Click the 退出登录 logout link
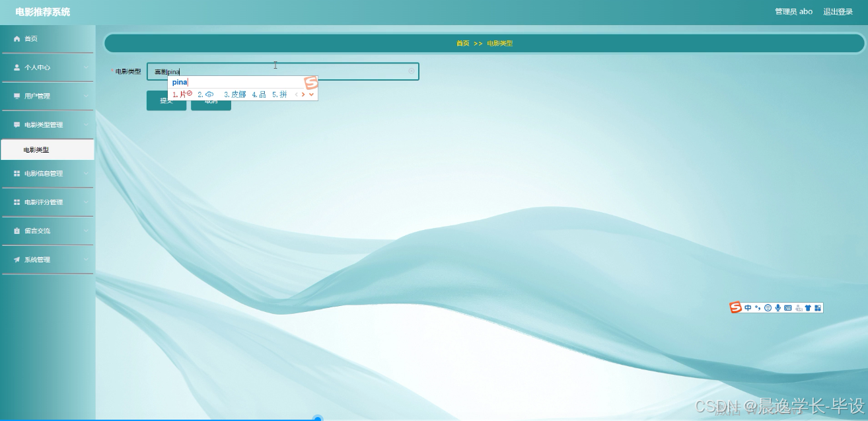 838,12
